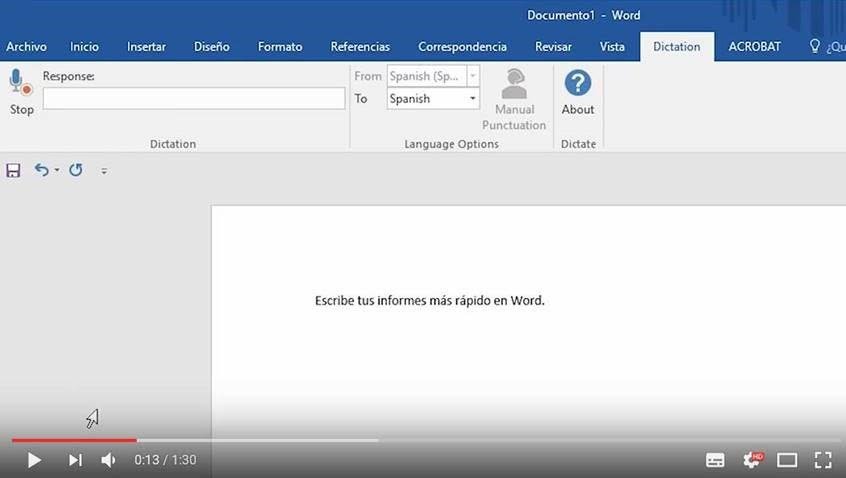Click the Documento1 - Word title text
This screenshot has height=478, width=846.
click(x=583, y=15)
